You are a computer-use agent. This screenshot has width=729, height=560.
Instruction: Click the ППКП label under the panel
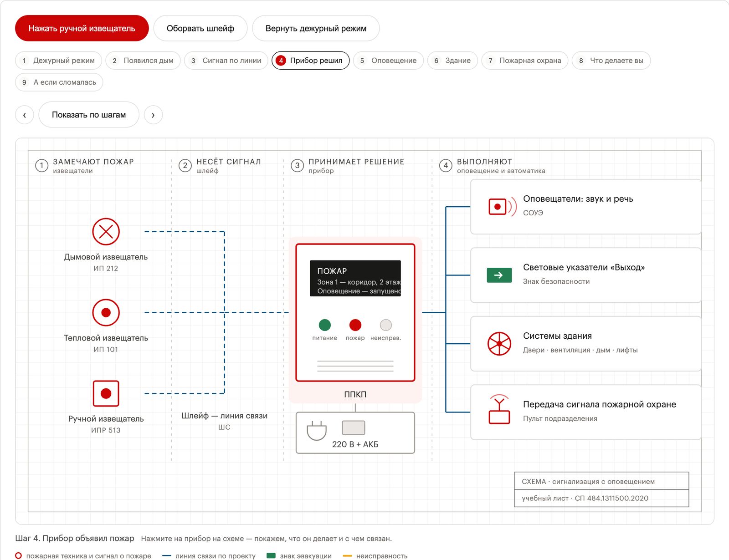tap(355, 394)
